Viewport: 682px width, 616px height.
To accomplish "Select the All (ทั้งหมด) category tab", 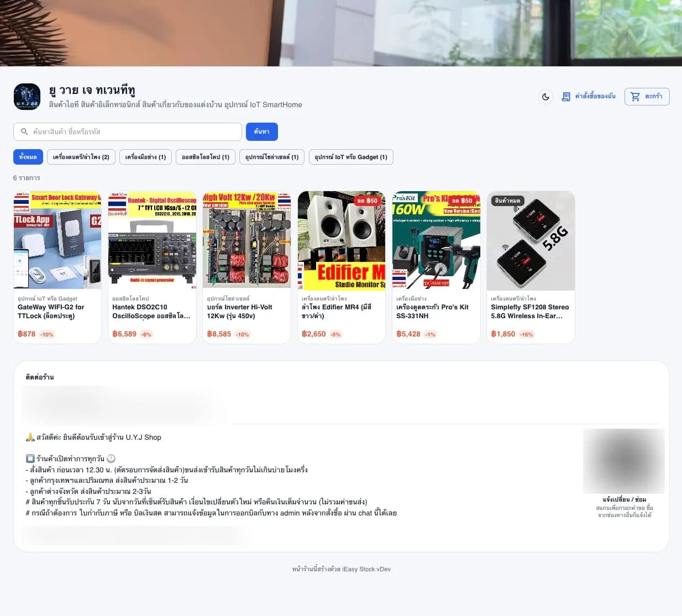I will (x=28, y=157).
